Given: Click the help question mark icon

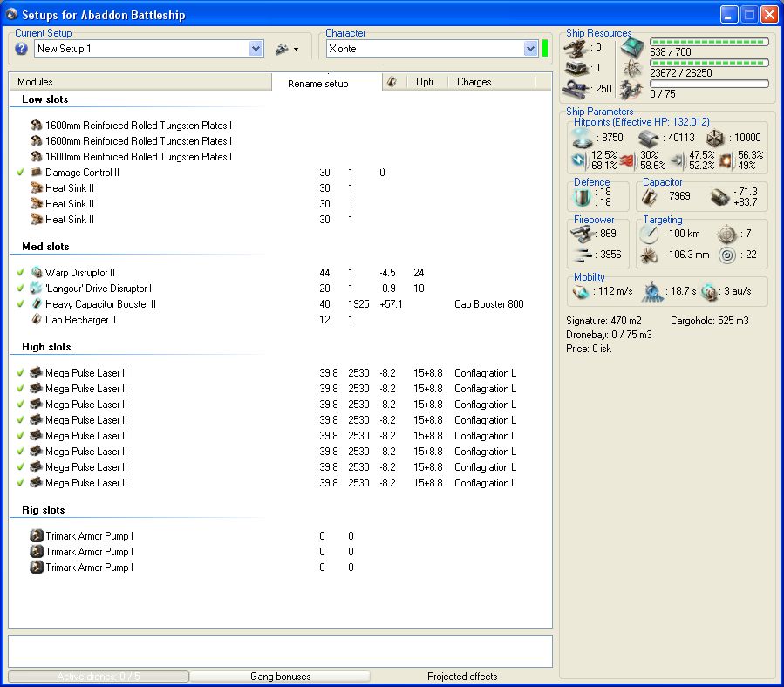Looking at the screenshot, I should click(21, 49).
